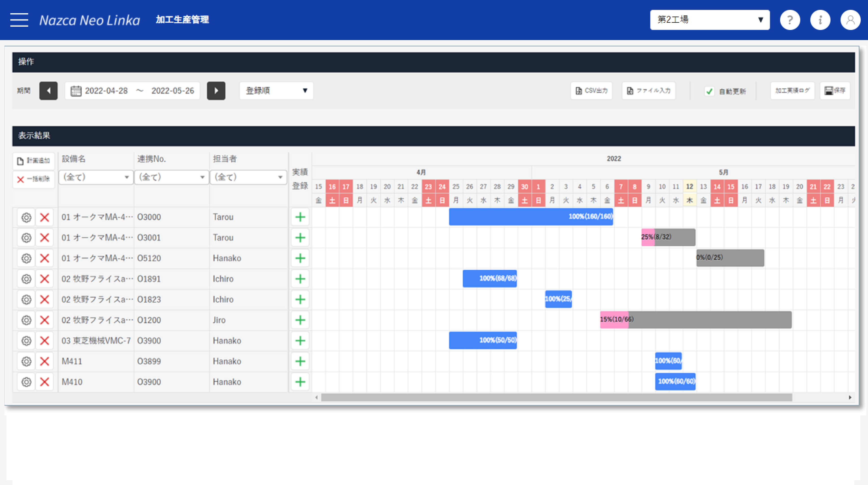
Task: Open the help question mark icon
Action: [790, 20]
